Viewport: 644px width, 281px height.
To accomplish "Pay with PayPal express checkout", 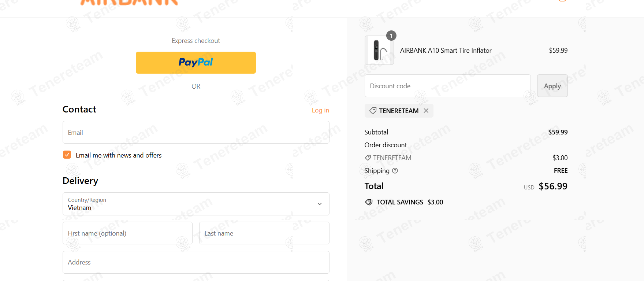I will point(196,63).
